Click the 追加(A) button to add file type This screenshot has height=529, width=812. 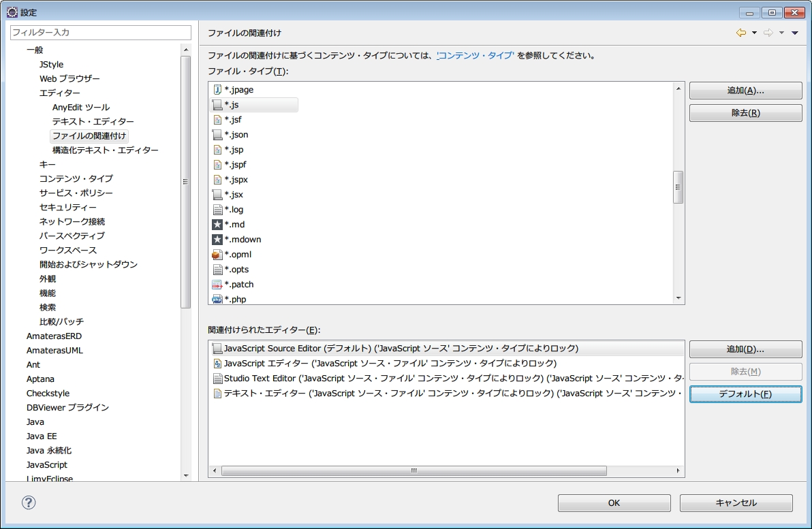coord(745,90)
